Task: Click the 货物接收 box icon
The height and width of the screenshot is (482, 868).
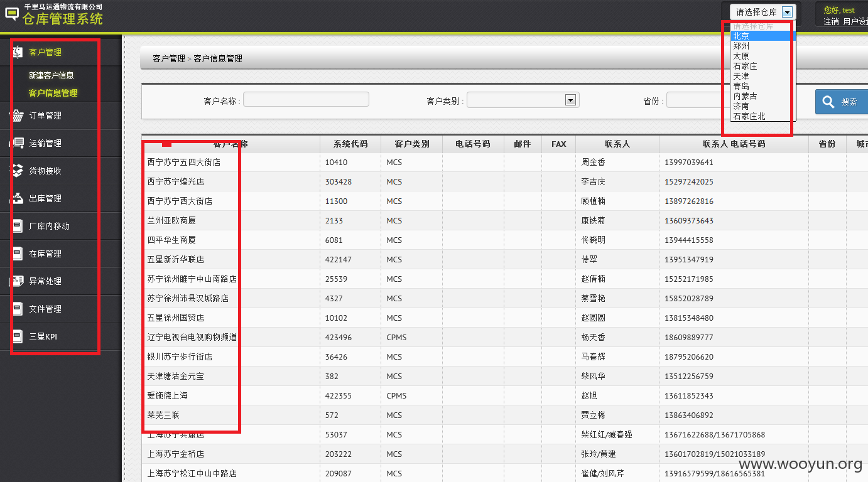Action: tap(17, 171)
